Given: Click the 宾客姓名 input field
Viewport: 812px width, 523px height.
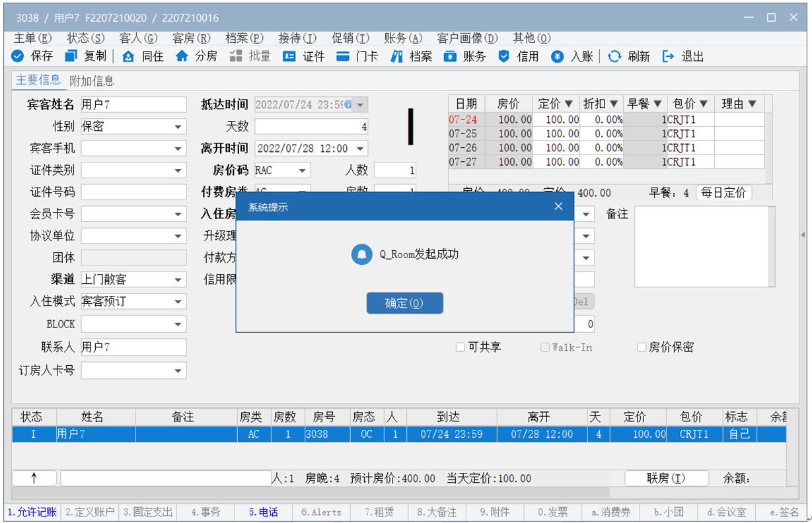Looking at the screenshot, I should click(133, 104).
